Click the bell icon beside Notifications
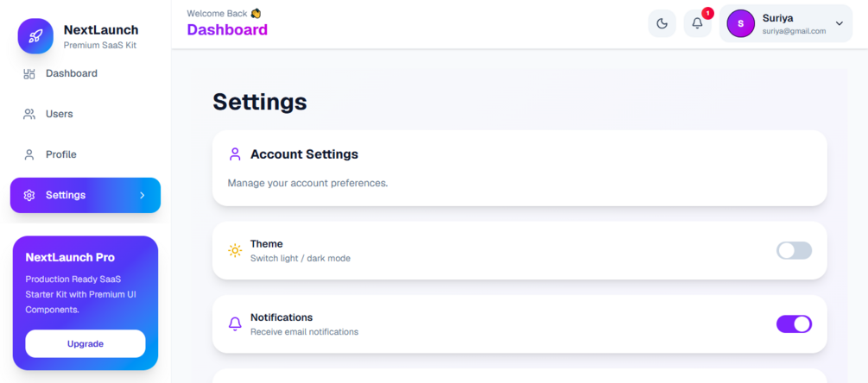 tap(235, 323)
